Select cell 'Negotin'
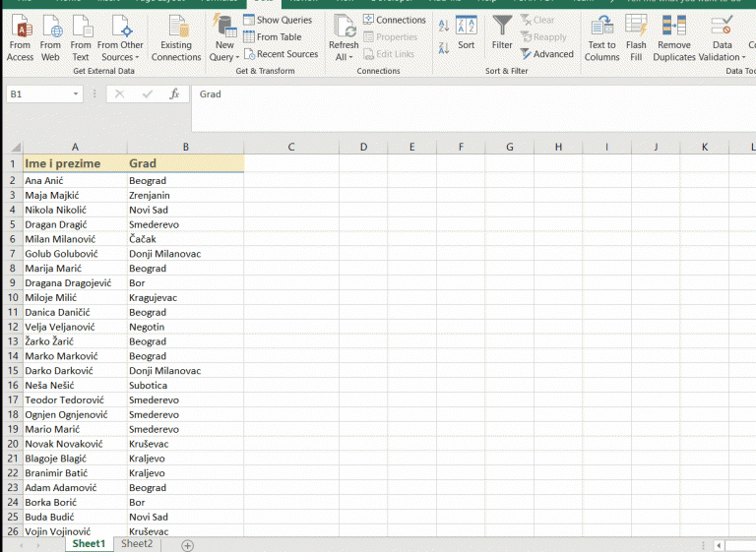 pyautogui.click(x=186, y=327)
